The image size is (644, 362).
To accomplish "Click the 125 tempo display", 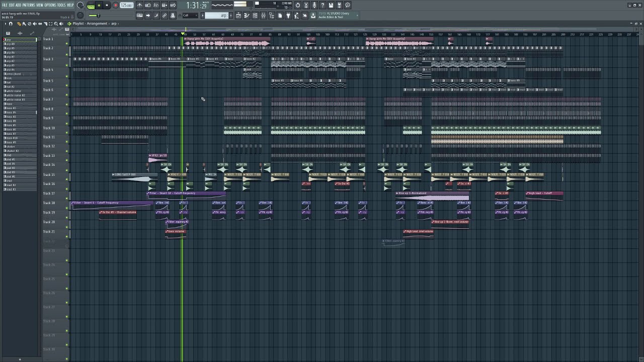I will (126, 6).
